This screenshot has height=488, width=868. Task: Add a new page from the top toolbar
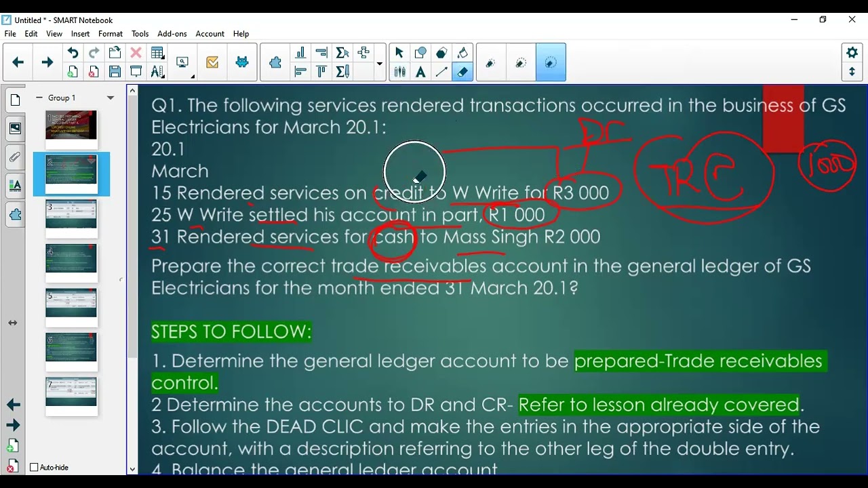73,72
